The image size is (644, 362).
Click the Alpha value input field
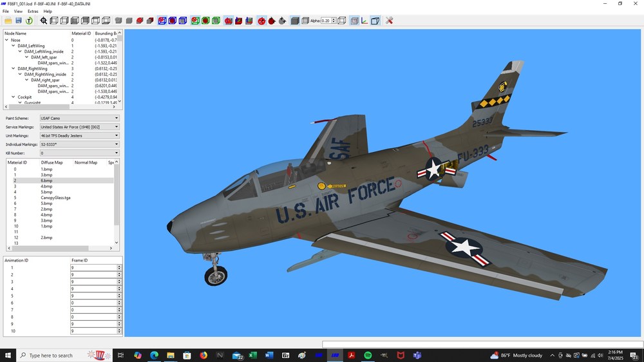pos(326,21)
